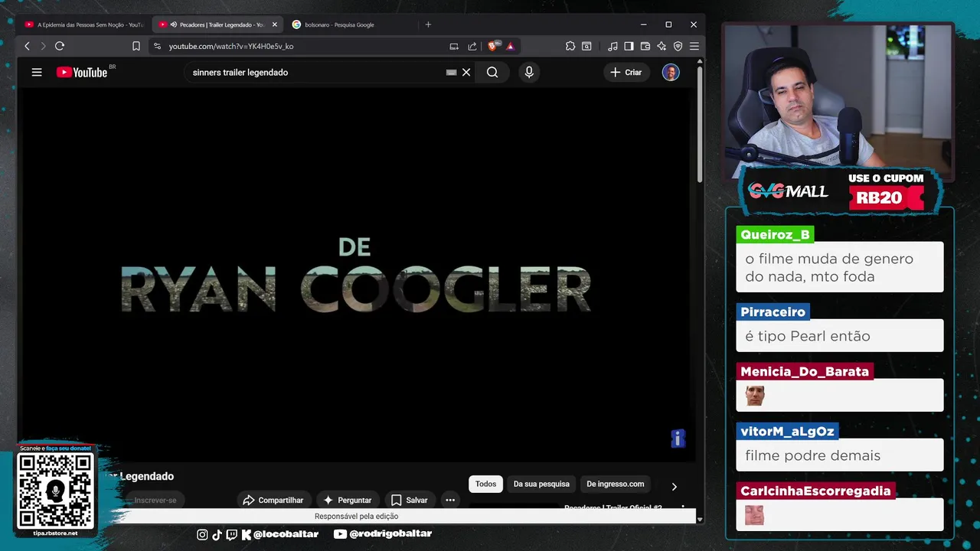Image resolution: width=980 pixels, height=551 pixels.
Task: Open the Brave Shields lion icon
Action: (x=493, y=46)
